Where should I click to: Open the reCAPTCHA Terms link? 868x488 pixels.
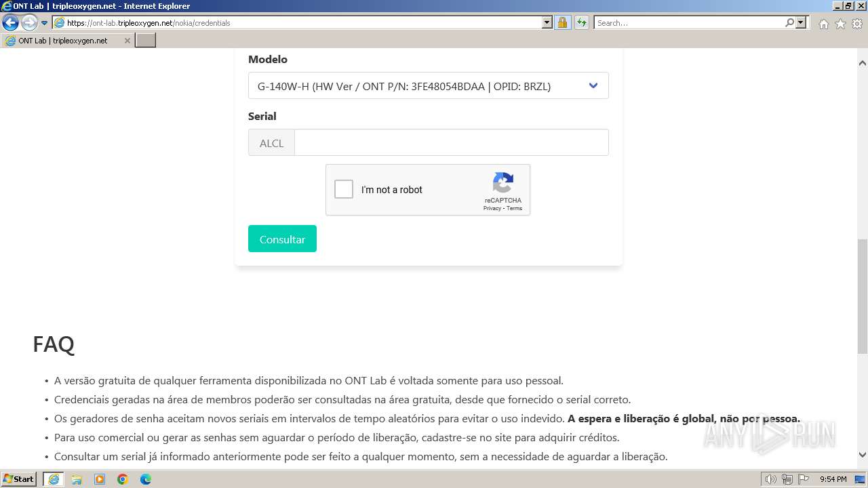[x=515, y=208]
